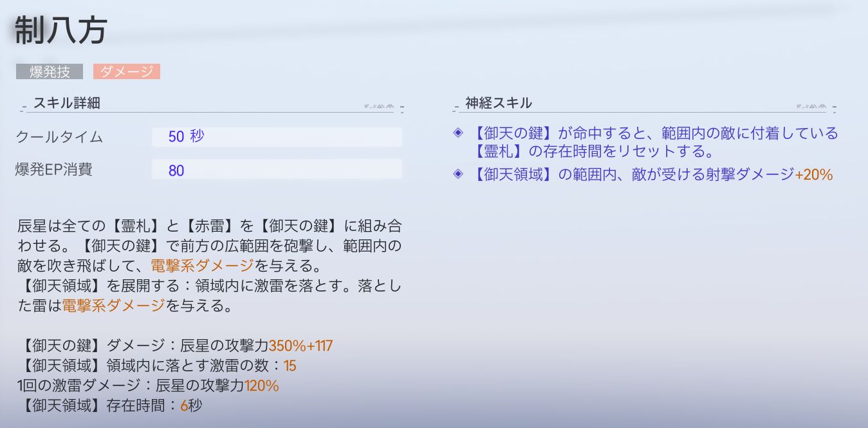Click the first diamond bullet under 神経スキル
The width and height of the screenshot is (868, 428).
[x=458, y=133]
